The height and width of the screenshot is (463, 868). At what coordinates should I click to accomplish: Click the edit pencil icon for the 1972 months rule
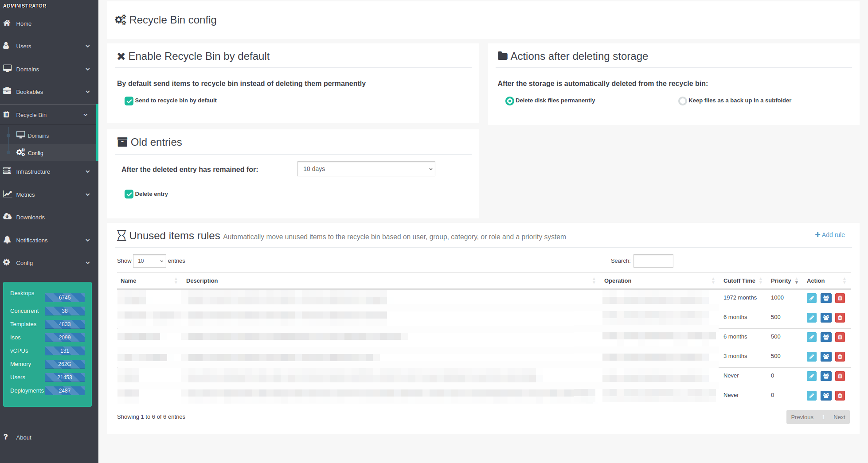coord(811,298)
